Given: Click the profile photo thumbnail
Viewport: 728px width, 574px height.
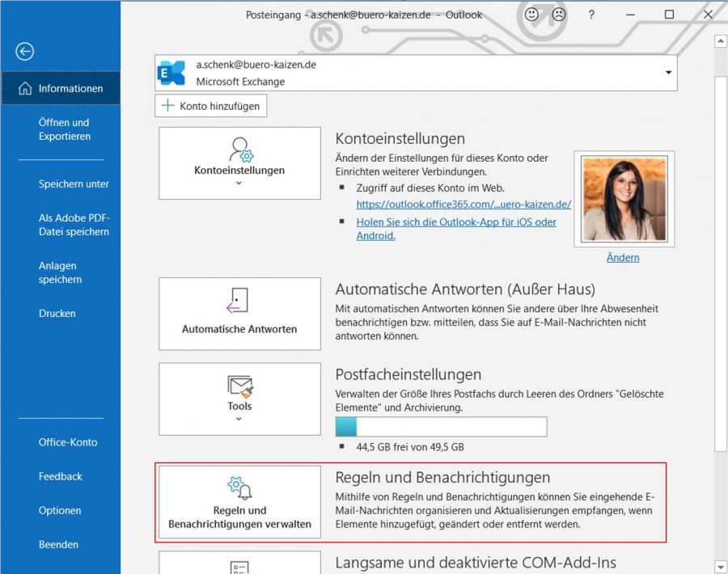Looking at the screenshot, I should (x=624, y=199).
